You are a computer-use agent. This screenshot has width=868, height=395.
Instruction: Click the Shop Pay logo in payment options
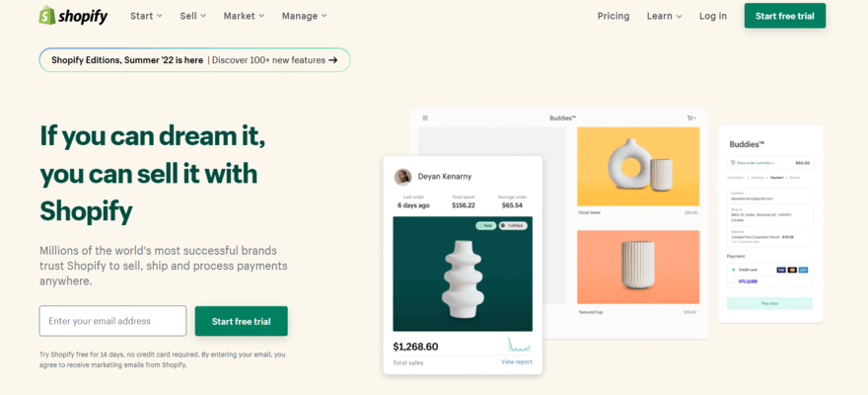pos(748,281)
